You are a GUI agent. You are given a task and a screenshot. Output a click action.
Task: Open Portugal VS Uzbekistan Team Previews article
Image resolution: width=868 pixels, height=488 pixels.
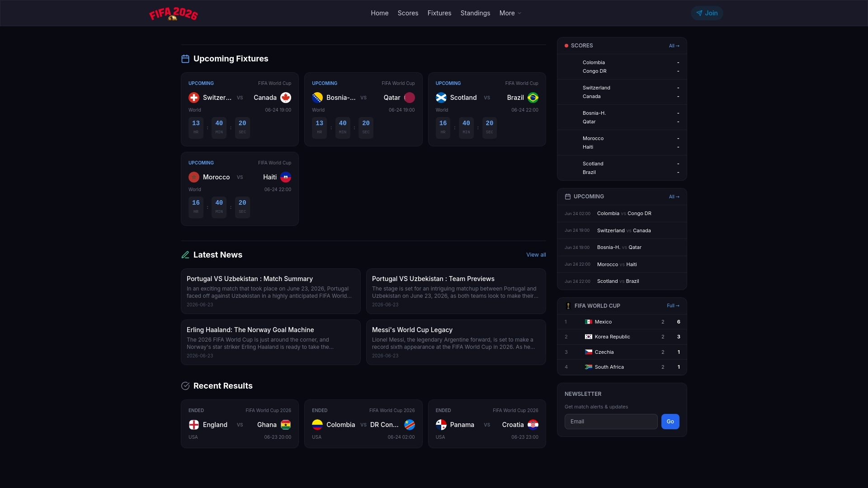pyautogui.click(x=456, y=291)
